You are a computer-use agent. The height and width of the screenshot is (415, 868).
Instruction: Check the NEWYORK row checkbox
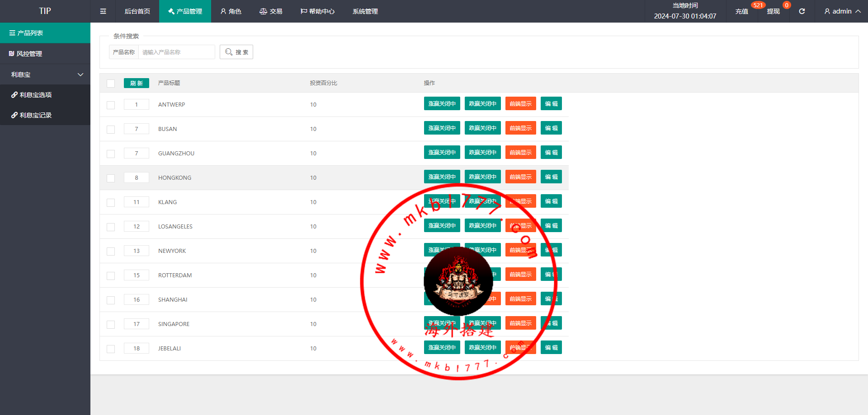pyautogui.click(x=111, y=252)
